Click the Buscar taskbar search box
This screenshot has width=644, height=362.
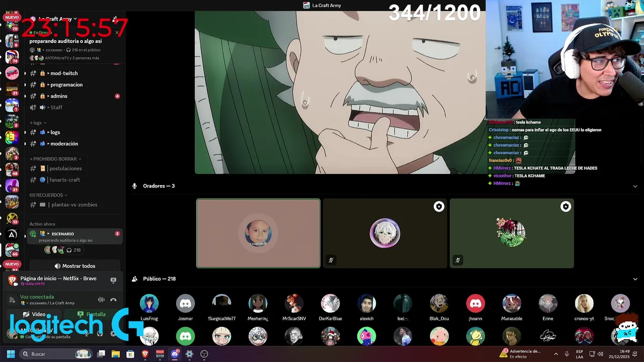(56, 354)
